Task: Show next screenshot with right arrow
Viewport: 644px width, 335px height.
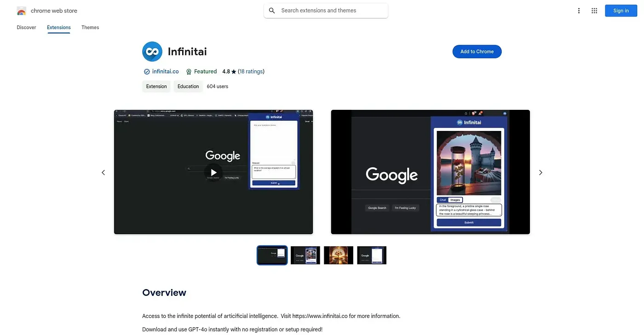Action: (x=540, y=172)
